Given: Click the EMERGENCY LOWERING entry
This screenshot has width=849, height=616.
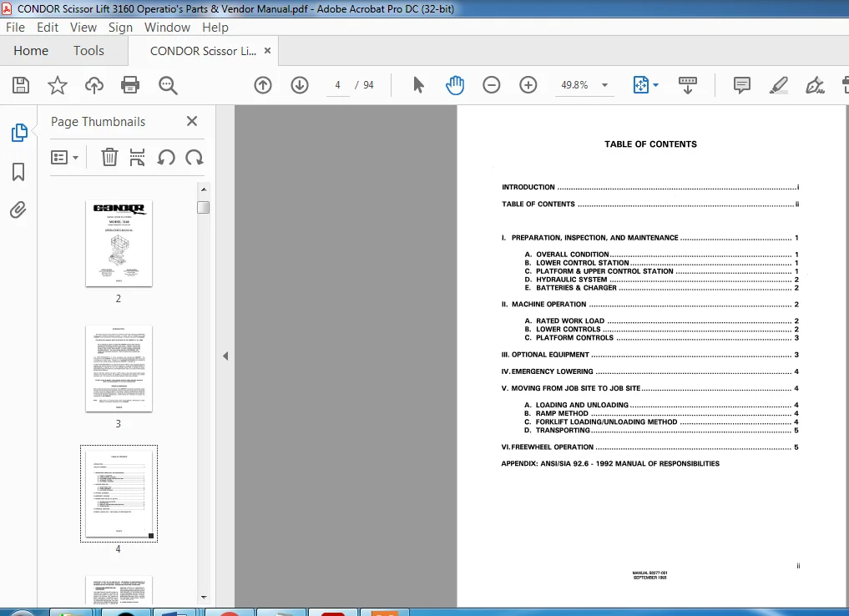Looking at the screenshot, I should 649,371.
